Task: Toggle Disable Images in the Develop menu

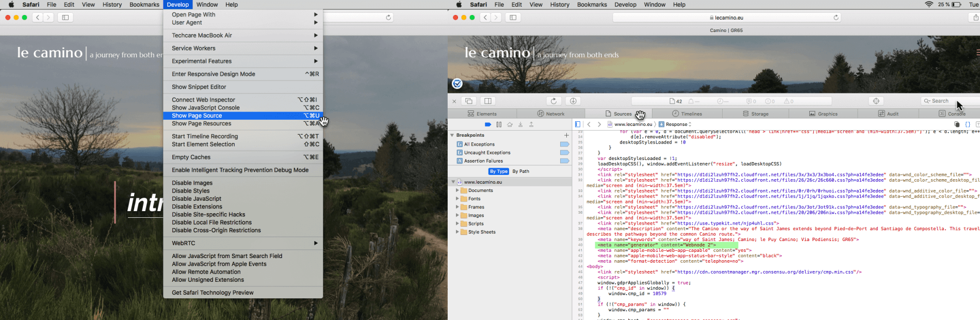Action: pyautogui.click(x=243, y=183)
